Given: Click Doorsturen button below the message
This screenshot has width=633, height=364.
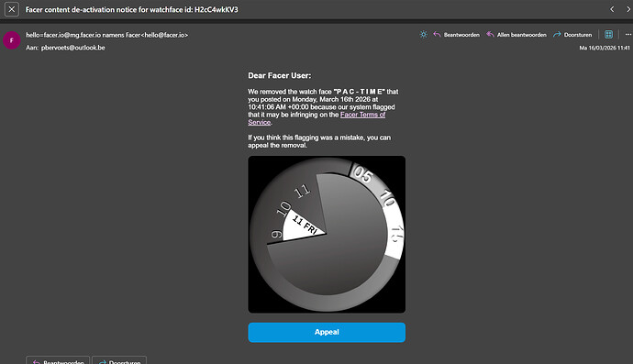Looking at the screenshot, I should pyautogui.click(x=119, y=360).
